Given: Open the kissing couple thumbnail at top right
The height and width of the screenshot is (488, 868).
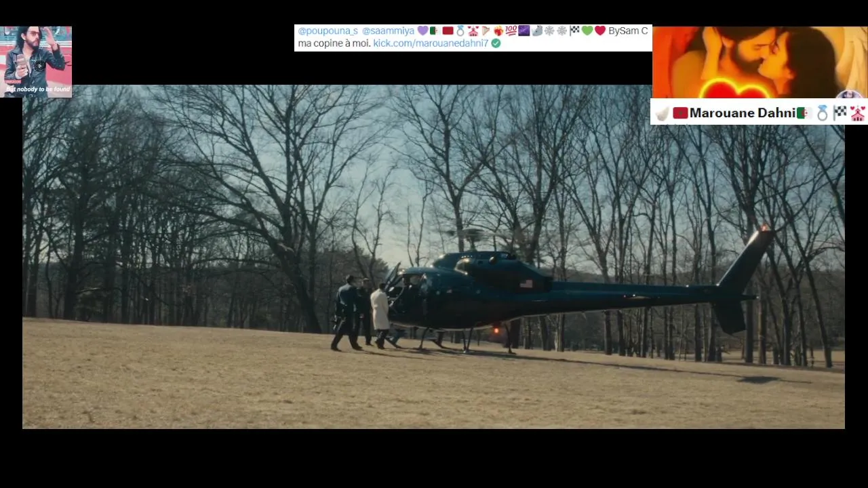Looking at the screenshot, I should click(759, 62).
